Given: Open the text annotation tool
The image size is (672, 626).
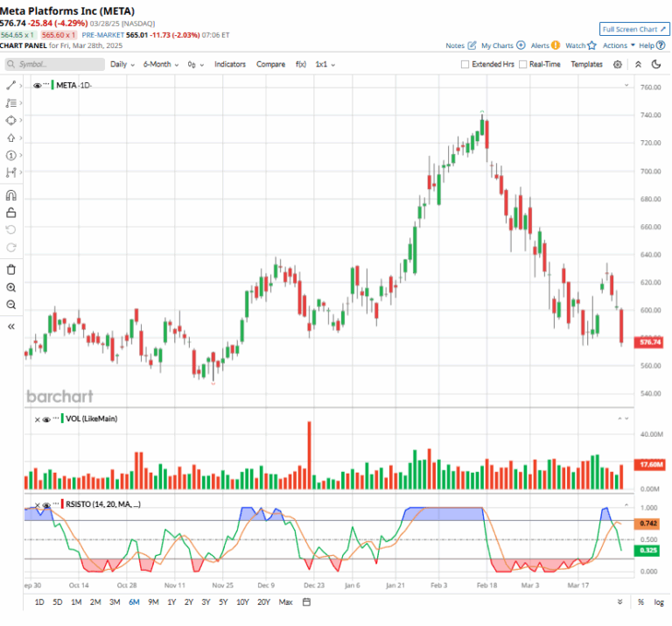Looking at the screenshot, I should (x=10, y=103).
